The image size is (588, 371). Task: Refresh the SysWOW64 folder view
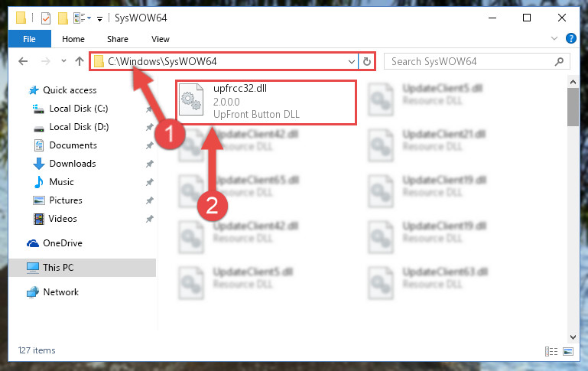(x=367, y=61)
